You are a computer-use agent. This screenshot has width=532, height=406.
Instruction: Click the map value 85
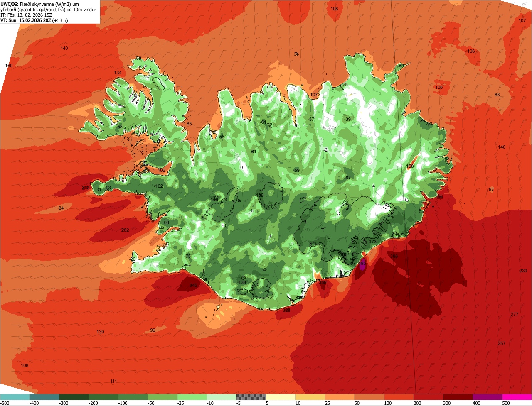189,124
